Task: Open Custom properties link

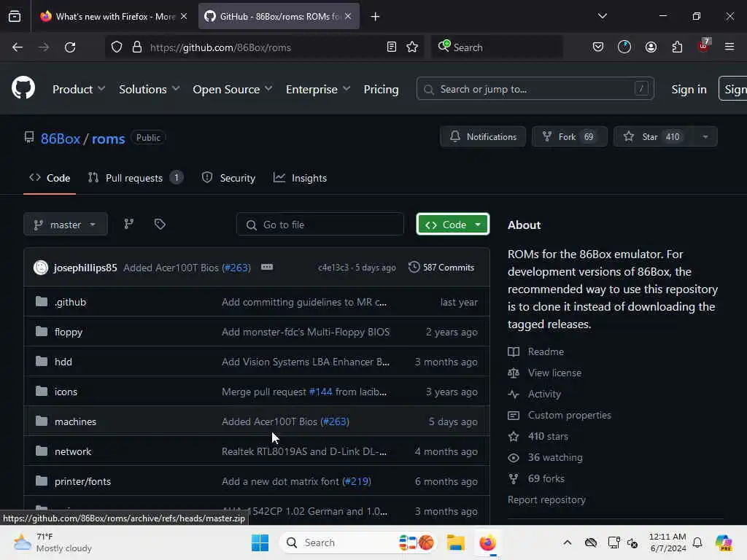Action: click(569, 415)
